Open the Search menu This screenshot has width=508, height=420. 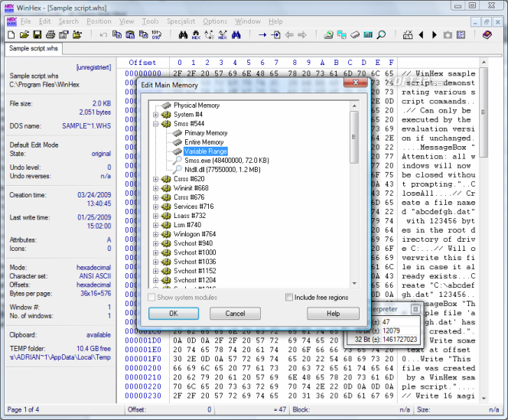[x=68, y=21]
